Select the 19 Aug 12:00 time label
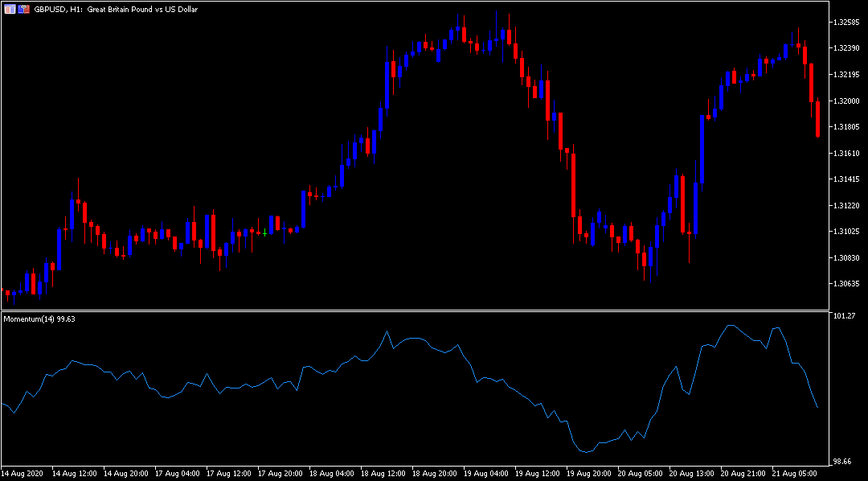This screenshot has height=481, width=868. 538,474
